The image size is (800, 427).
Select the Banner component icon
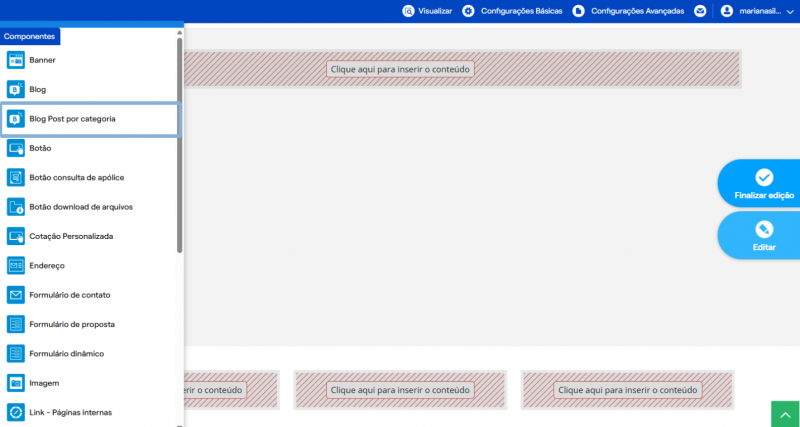[x=15, y=60]
